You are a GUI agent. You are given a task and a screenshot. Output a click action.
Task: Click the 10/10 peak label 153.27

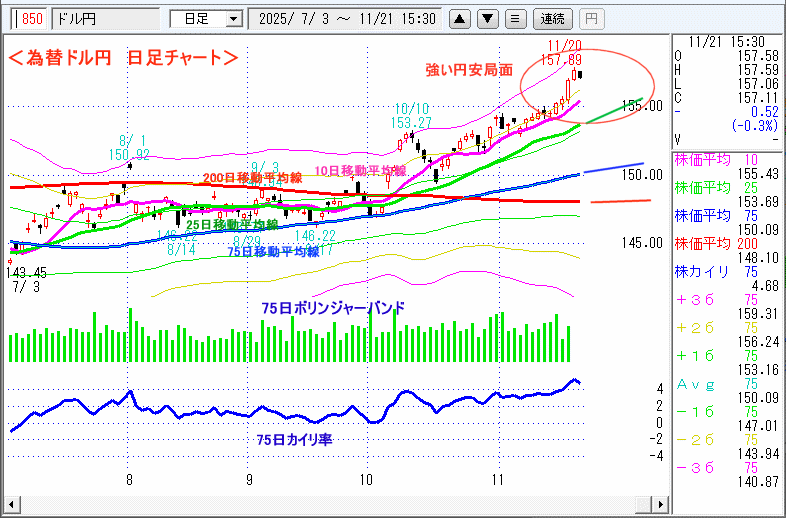point(412,122)
